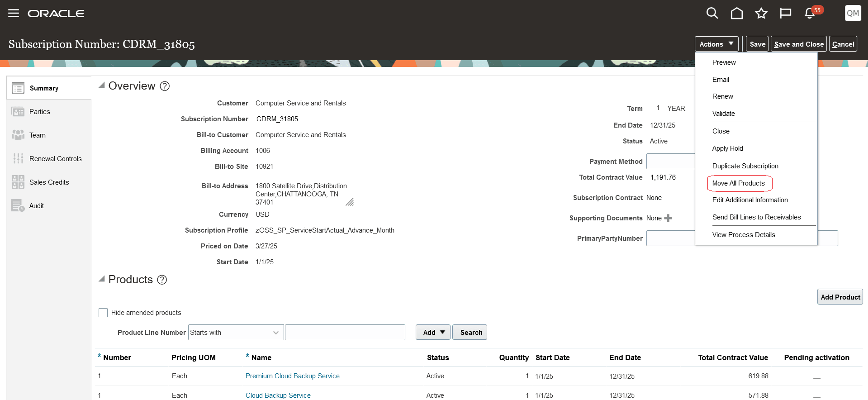Choose Apply Hold menu entry
The image size is (868, 400).
coord(727,148)
